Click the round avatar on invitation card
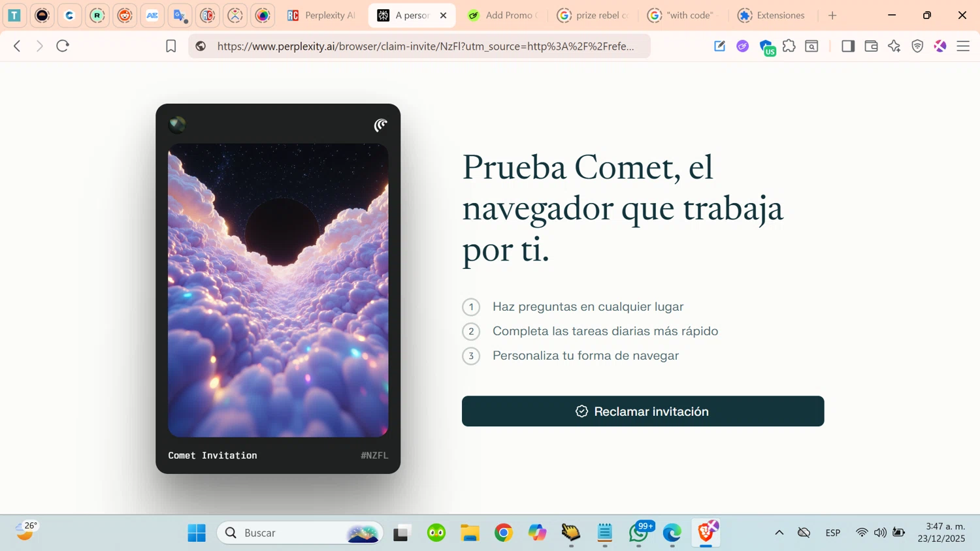The width and height of the screenshot is (980, 551). tap(176, 124)
